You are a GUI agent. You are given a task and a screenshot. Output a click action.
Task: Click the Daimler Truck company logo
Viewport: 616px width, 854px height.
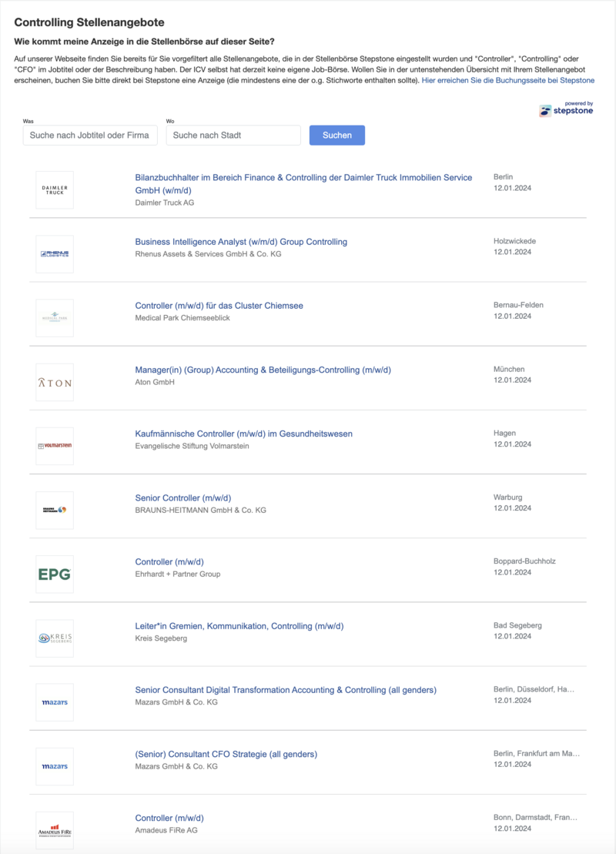coord(55,189)
